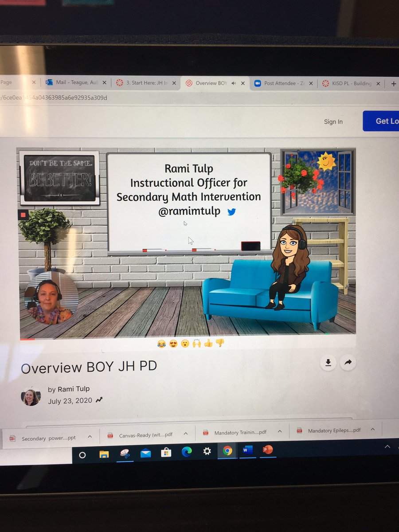Show hidden system tray icons chevron

(387, 446)
